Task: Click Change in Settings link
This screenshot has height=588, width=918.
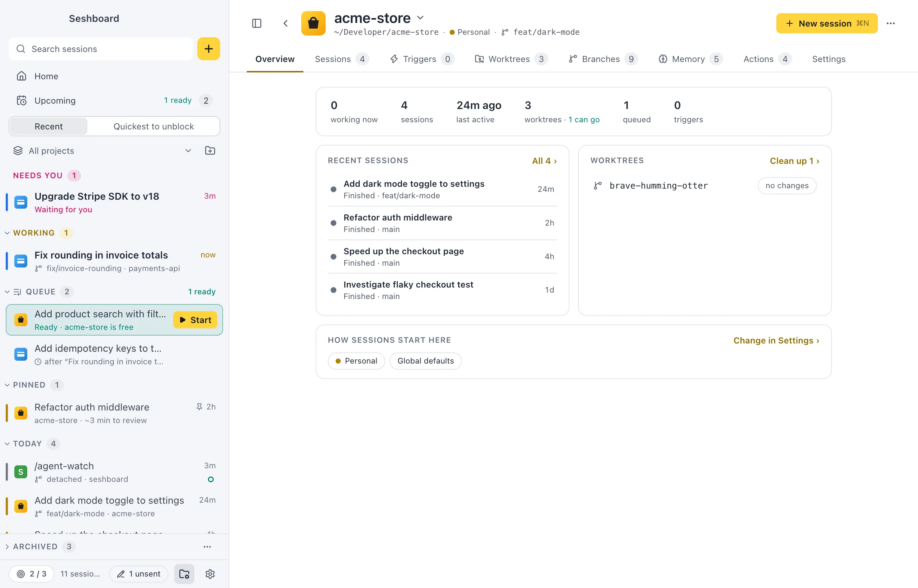Action: click(776, 340)
